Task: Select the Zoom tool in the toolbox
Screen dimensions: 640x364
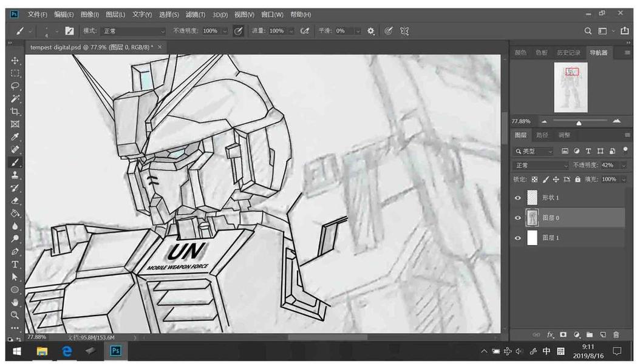Action: click(x=15, y=315)
